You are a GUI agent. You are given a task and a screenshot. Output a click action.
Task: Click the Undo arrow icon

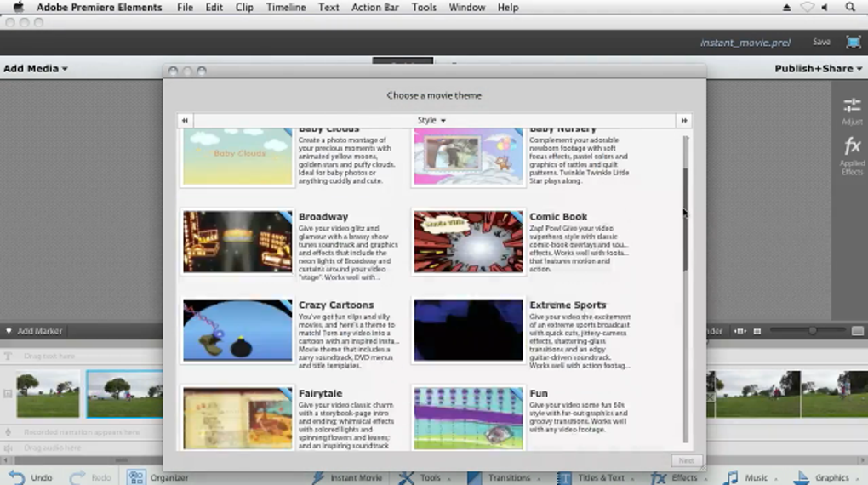(17, 476)
